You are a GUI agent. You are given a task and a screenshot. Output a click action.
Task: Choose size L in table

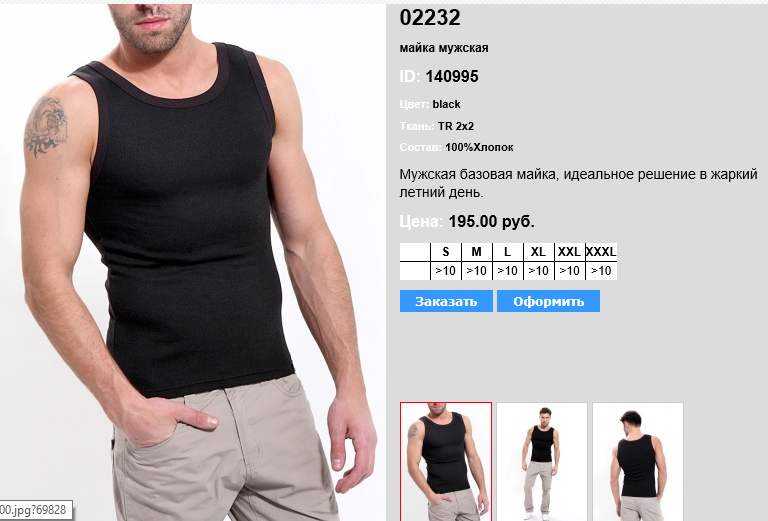coord(507,252)
